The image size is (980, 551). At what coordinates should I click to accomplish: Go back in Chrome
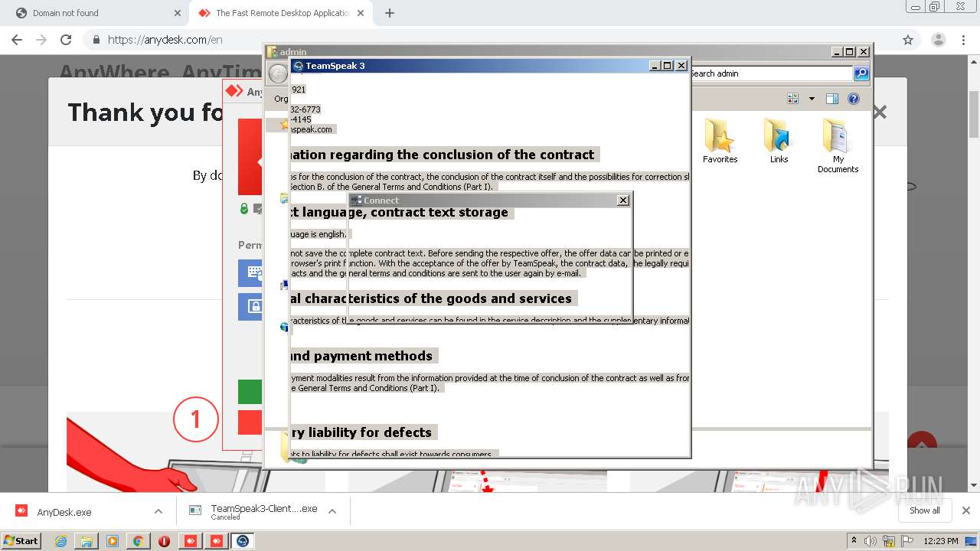click(17, 40)
